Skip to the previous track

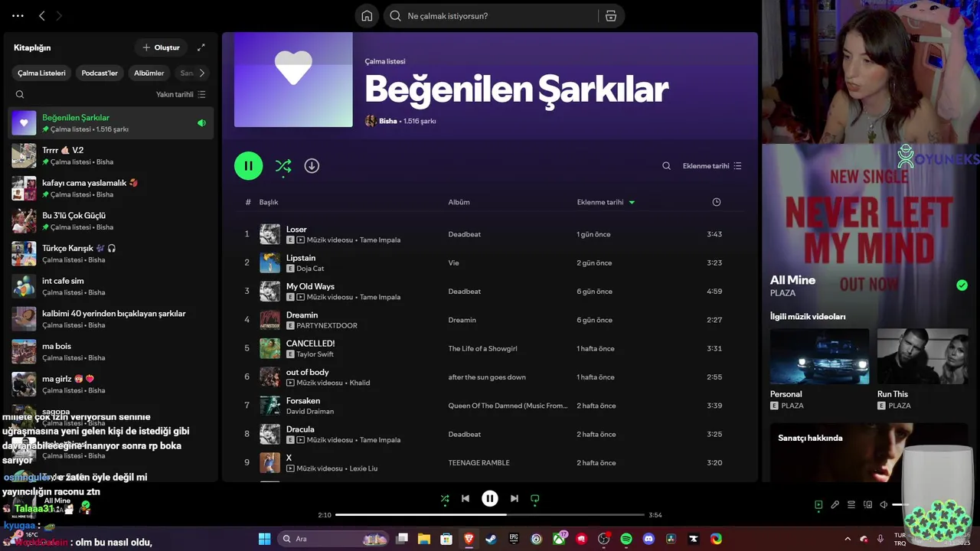coord(465,498)
